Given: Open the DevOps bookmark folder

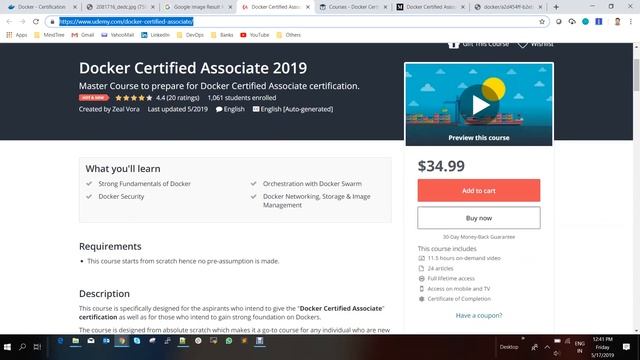Looking at the screenshot, I should tap(190, 35).
